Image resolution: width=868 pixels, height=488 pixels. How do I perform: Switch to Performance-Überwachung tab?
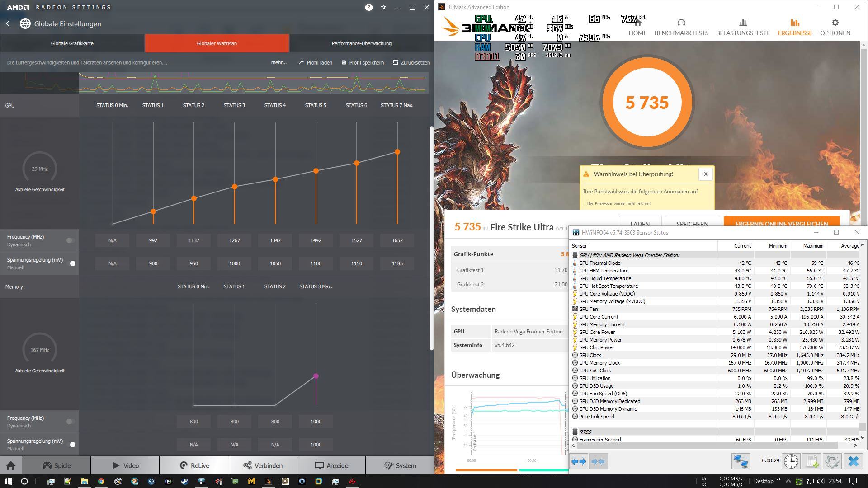pos(361,43)
